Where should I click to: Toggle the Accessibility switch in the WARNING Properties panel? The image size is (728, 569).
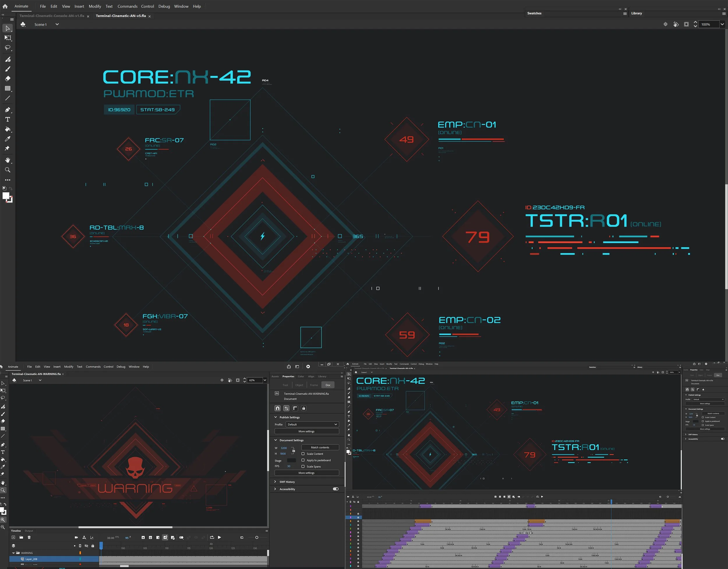336,489
